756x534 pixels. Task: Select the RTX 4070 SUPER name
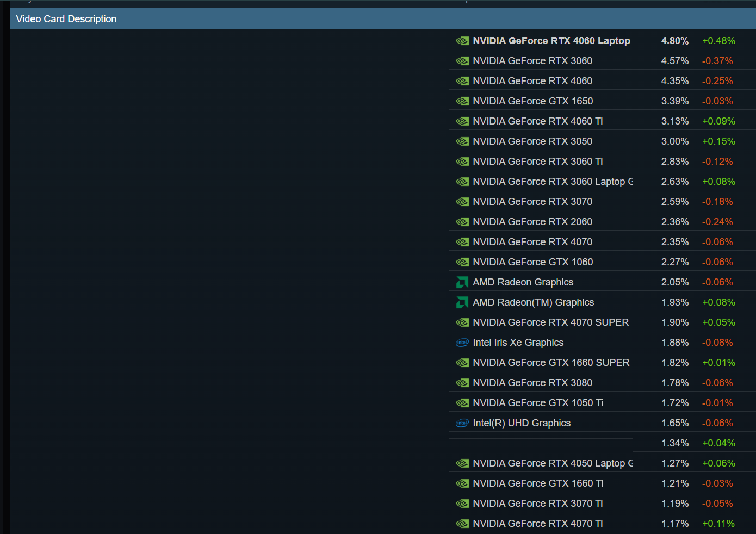point(551,322)
